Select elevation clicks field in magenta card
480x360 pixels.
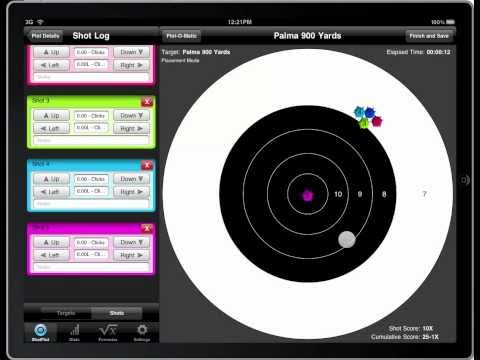(91, 242)
